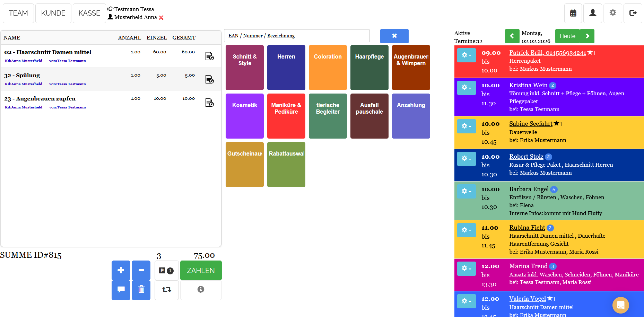Screen dimensions: 644x317
Task: Open the calendar view icon
Action: [573, 13]
